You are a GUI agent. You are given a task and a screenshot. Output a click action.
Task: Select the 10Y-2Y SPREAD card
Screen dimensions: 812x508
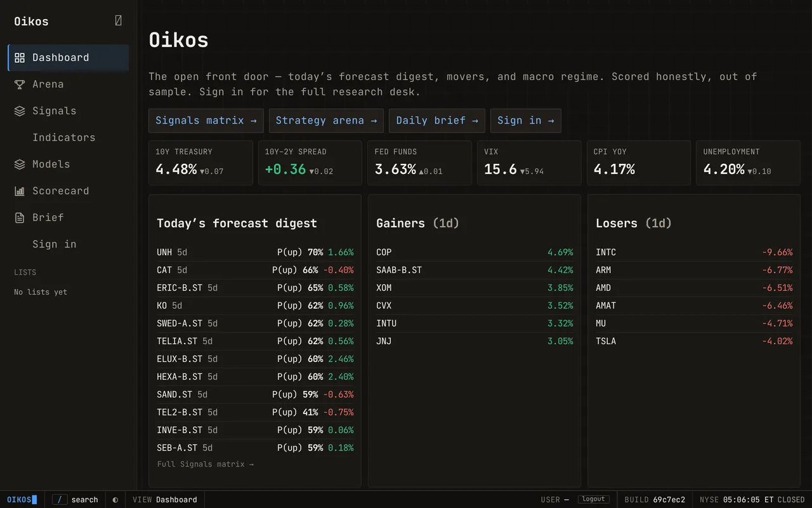pos(310,163)
